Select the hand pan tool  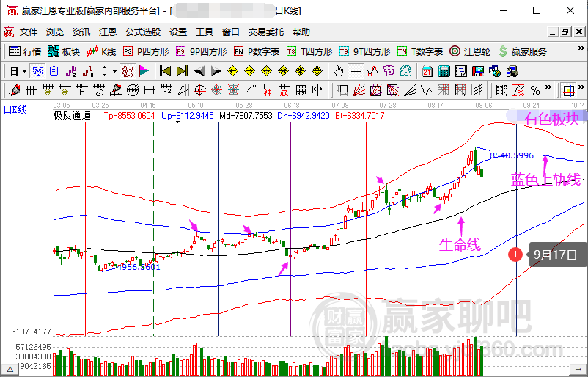(x=338, y=71)
